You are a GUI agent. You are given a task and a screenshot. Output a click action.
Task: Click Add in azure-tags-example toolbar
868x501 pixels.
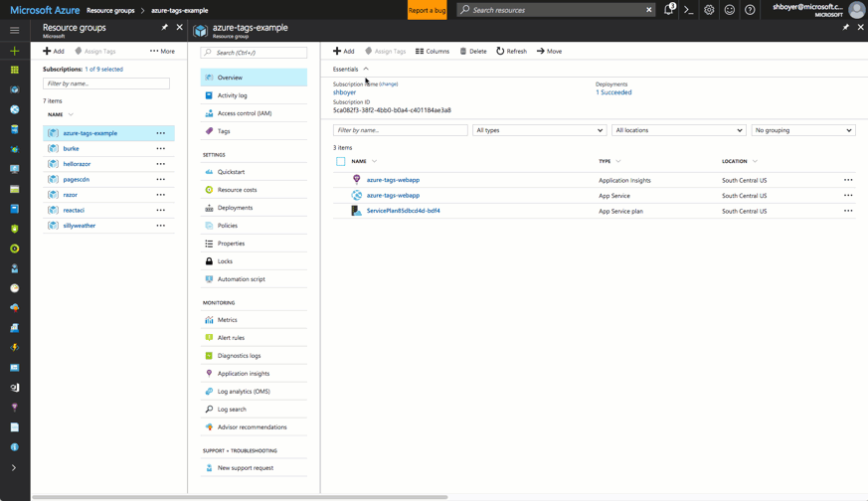point(344,51)
